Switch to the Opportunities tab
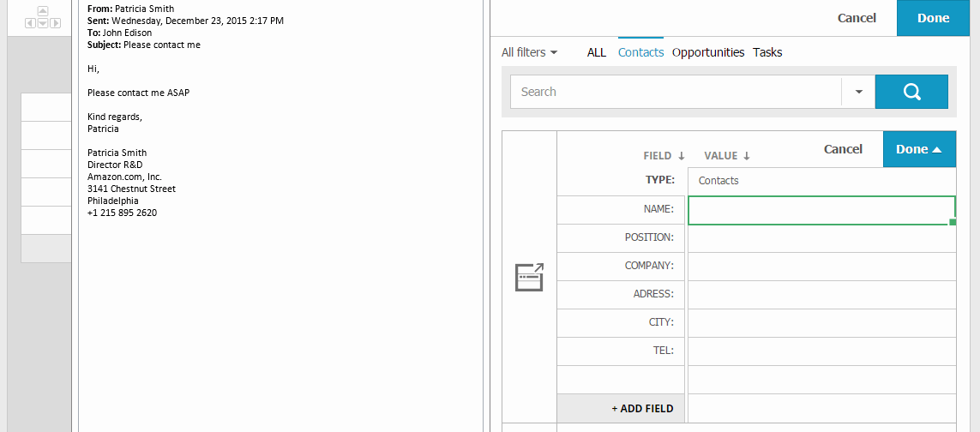The width and height of the screenshot is (980, 432). click(708, 53)
